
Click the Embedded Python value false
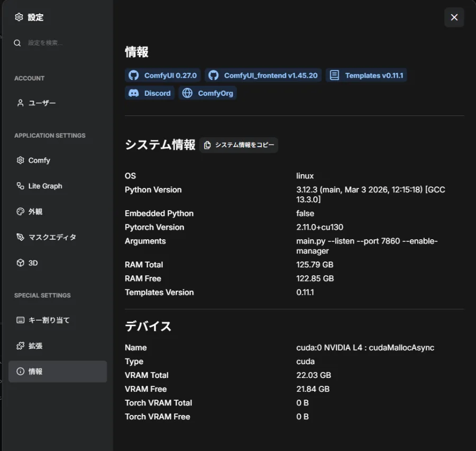click(x=305, y=213)
